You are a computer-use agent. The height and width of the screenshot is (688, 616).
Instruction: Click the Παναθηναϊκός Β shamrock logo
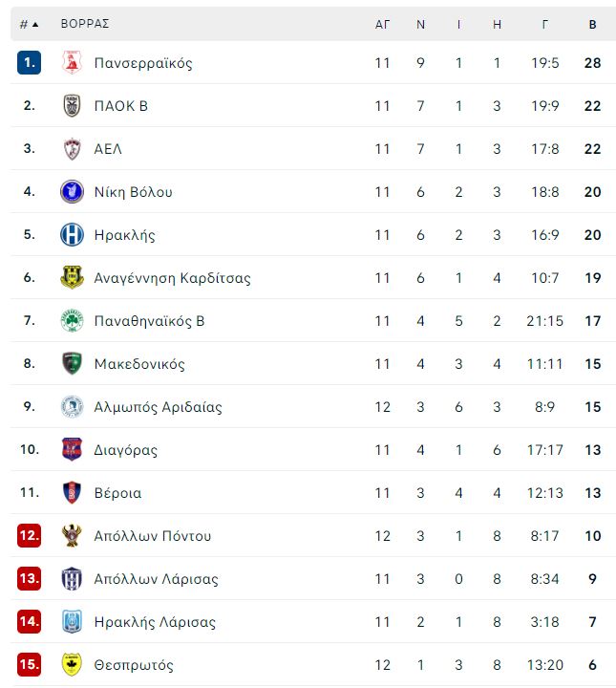tap(72, 321)
